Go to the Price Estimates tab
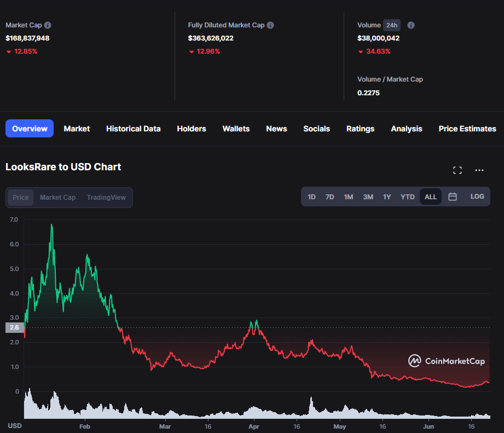 coord(467,129)
